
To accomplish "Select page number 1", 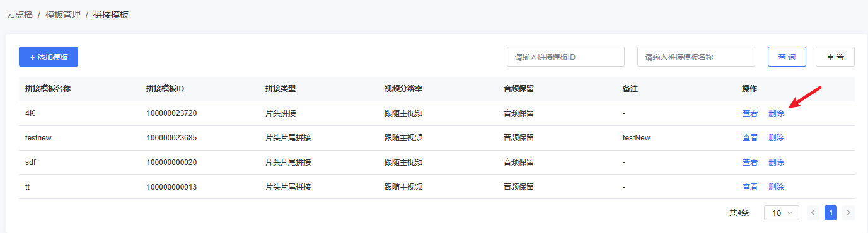I will click(x=831, y=213).
